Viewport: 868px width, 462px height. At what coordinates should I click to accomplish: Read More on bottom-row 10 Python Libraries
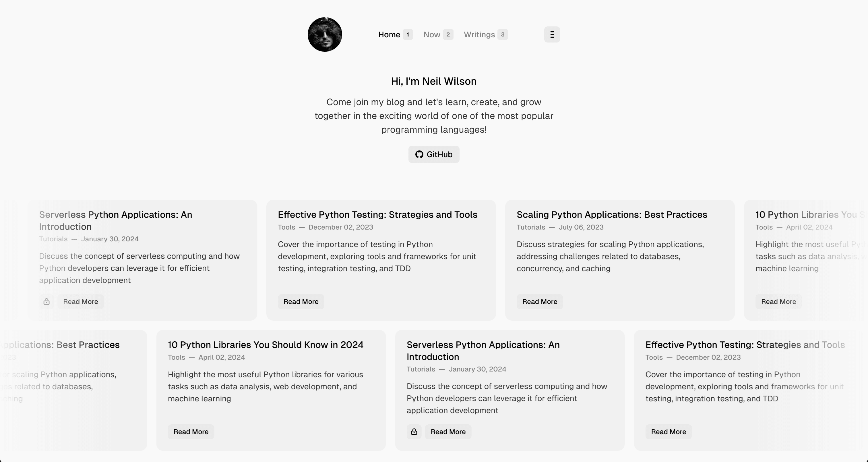point(191,432)
